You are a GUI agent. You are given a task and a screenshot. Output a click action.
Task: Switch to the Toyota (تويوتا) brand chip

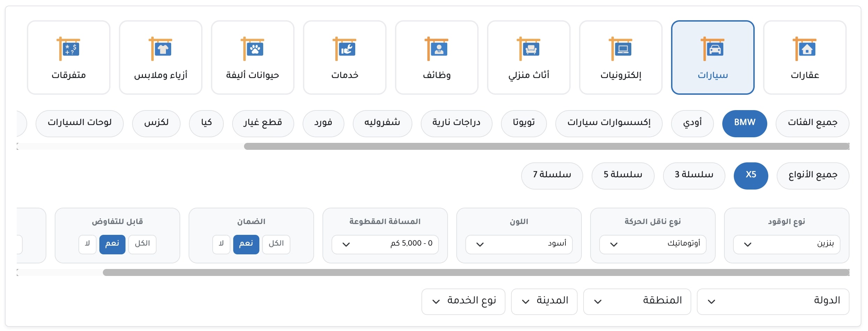(x=524, y=123)
